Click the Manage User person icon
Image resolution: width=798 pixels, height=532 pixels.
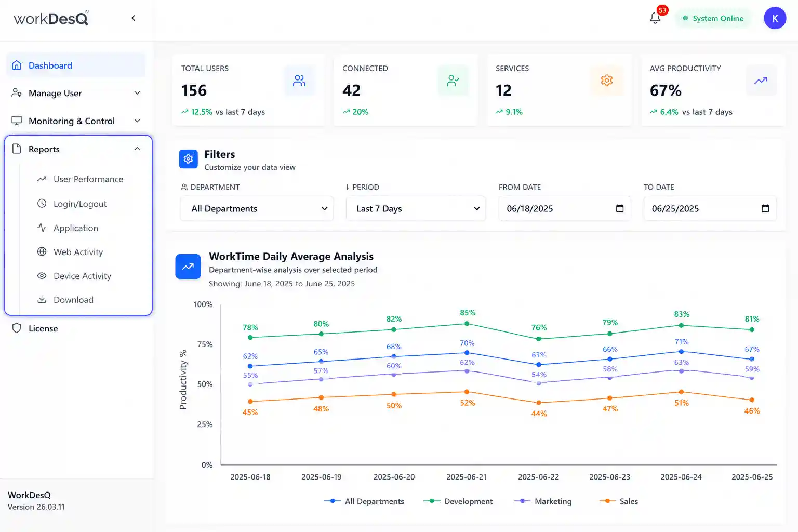click(17, 92)
